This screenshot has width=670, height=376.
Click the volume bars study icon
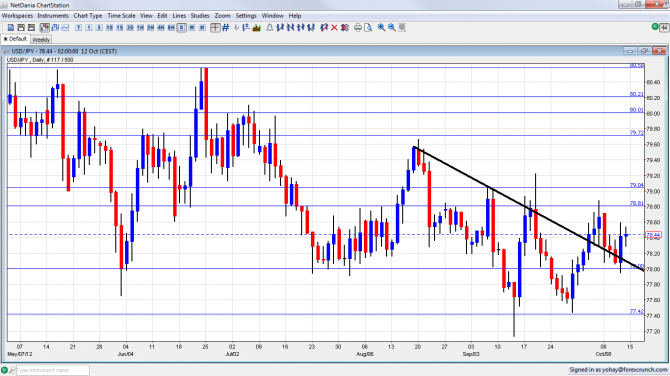point(257,27)
